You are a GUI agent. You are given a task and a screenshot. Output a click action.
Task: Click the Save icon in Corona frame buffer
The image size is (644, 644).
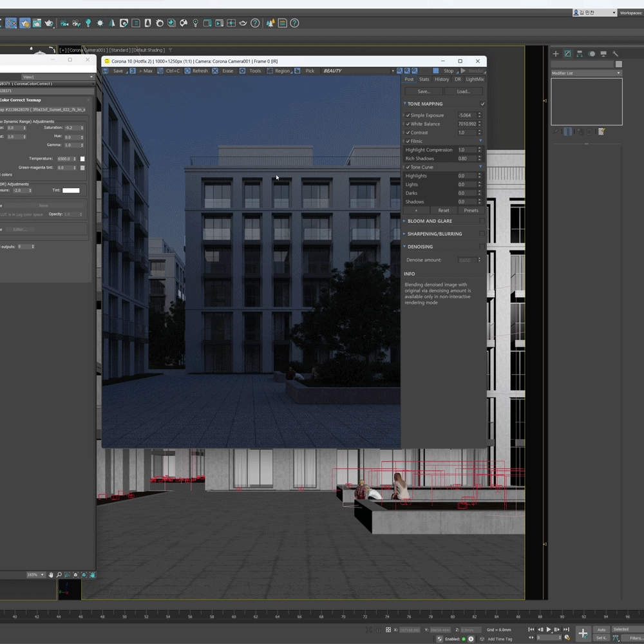coord(107,71)
